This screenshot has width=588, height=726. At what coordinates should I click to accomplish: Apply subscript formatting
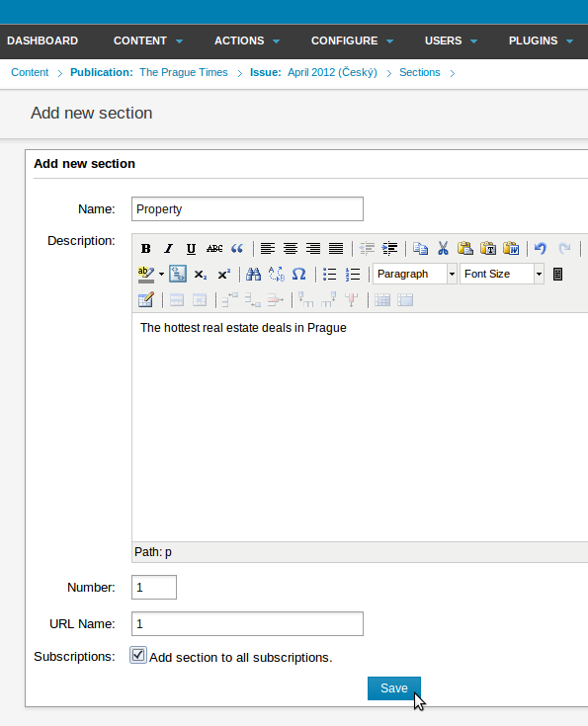click(201, 275)
